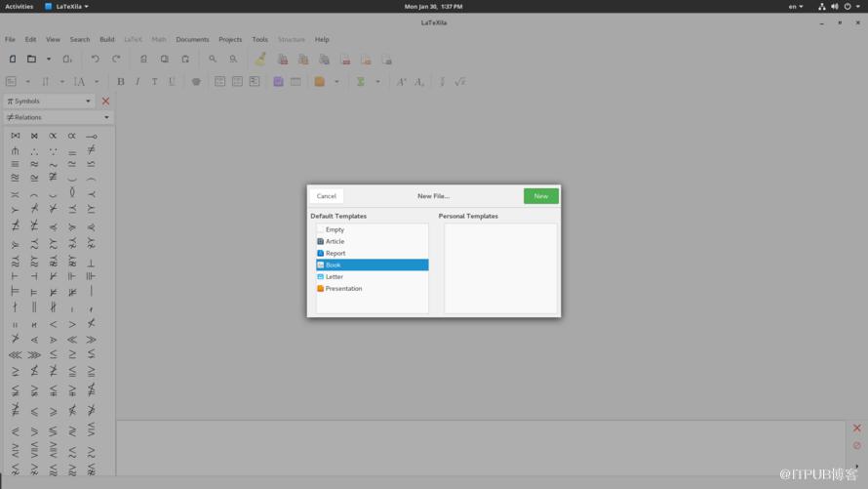Click the Open folder toolbar icon
This screenshot has height=489, width=868.
point(31,59)
